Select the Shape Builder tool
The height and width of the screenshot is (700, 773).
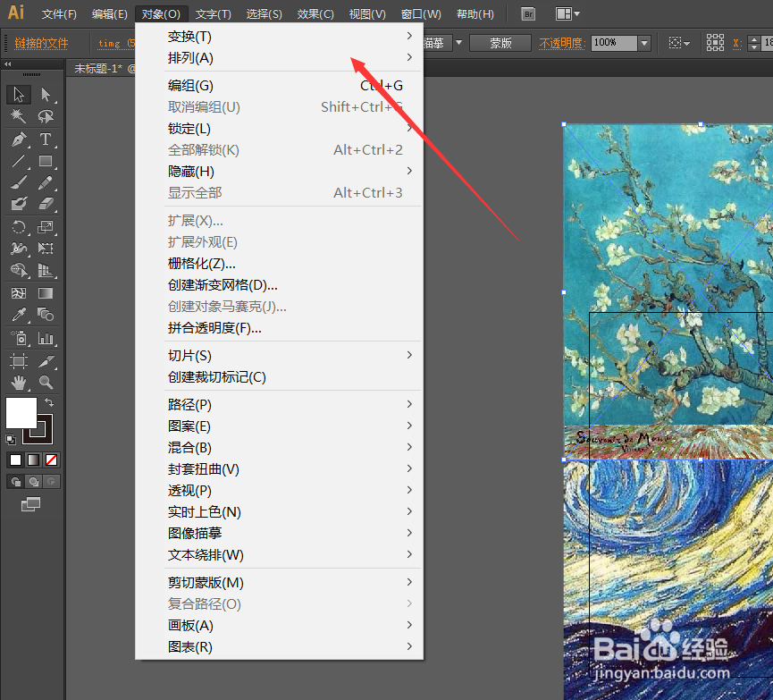tap(19, 270)
